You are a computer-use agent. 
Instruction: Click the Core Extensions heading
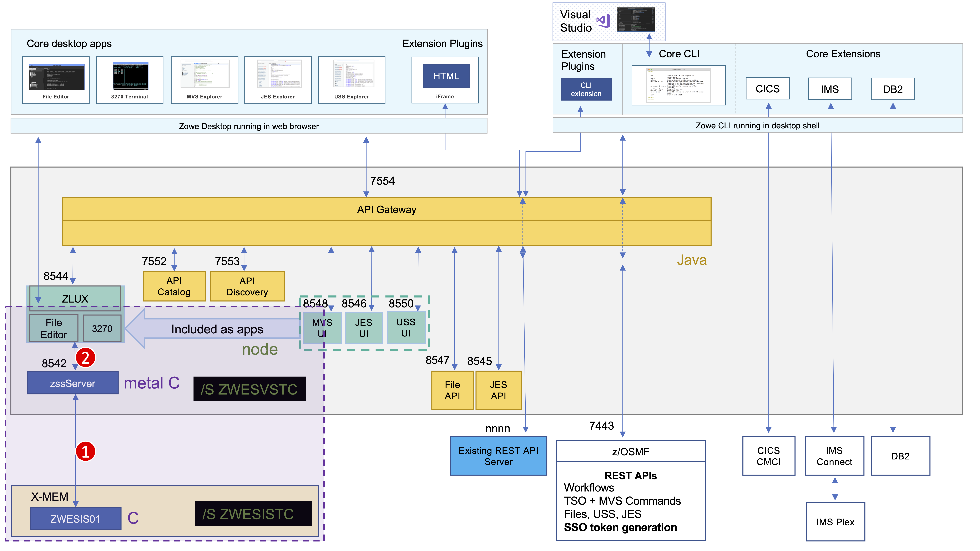[843, 54]
